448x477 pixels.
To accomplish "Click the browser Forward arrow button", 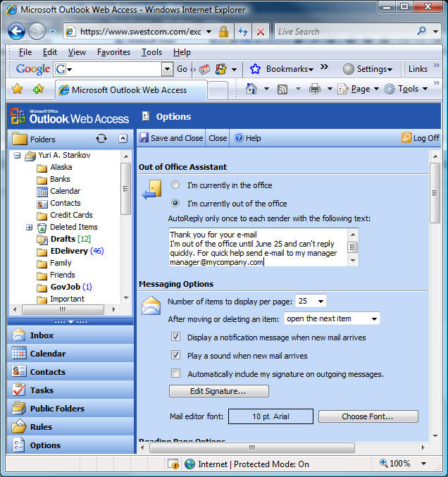I will point(37,31).
